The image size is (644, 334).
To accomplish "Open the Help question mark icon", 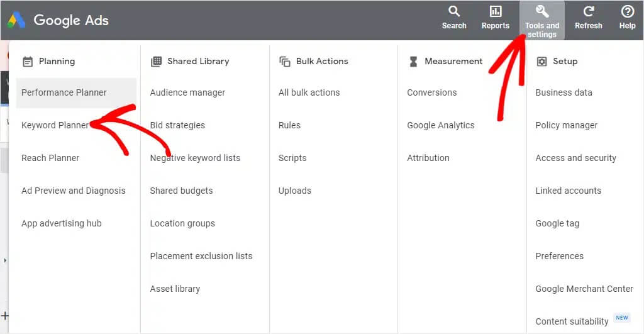I will point(627,11).
